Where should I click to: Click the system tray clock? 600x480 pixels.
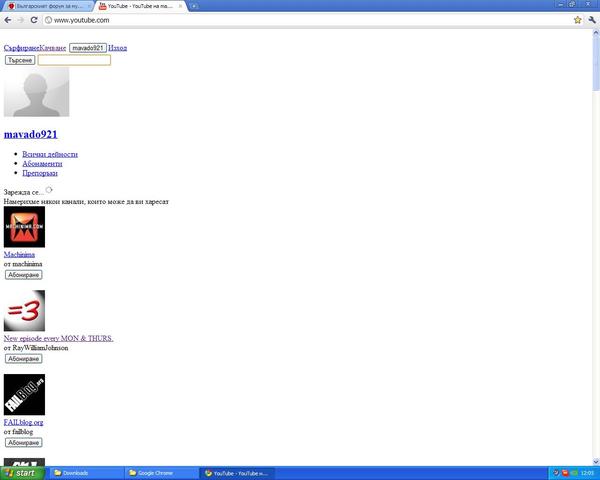coord(587,473)
